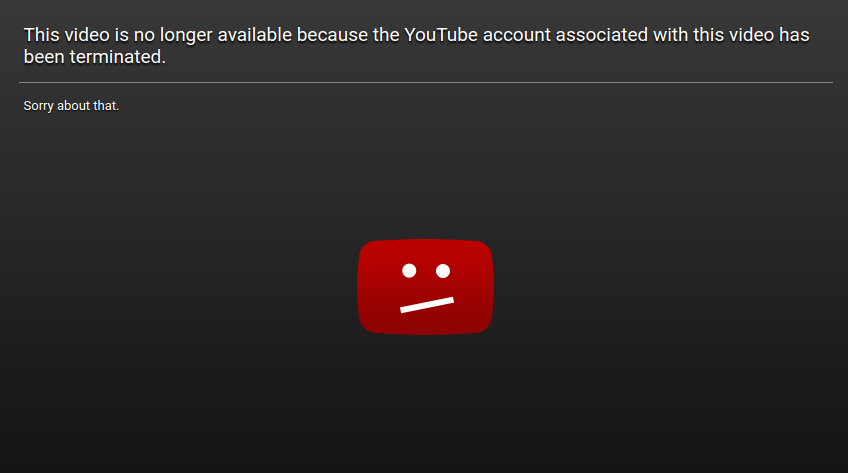Click the right eye of the sad face
This screenshot has width=848, height=473.
point(443,270)
